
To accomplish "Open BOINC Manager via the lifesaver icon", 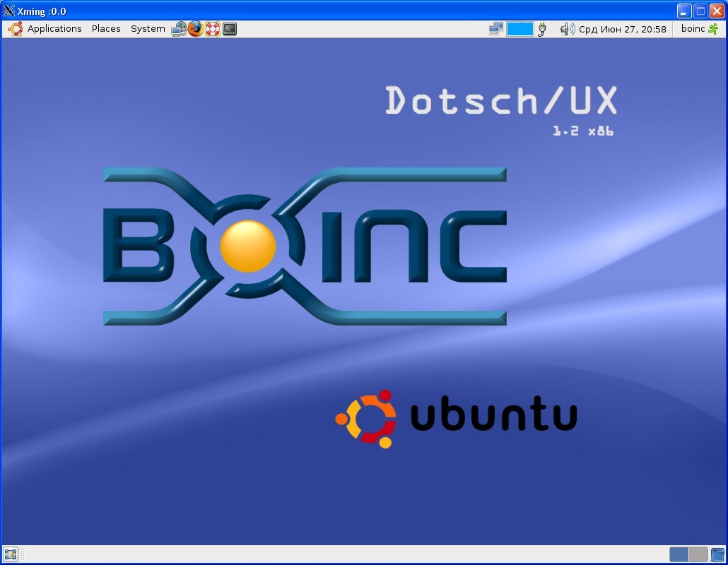I will (213, 28).
